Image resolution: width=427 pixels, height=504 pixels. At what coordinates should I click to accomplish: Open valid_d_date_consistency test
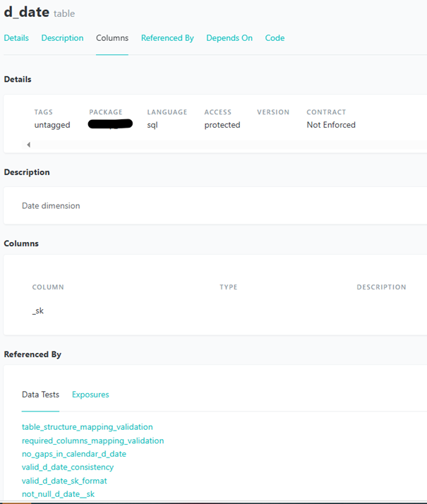(68, 467)
